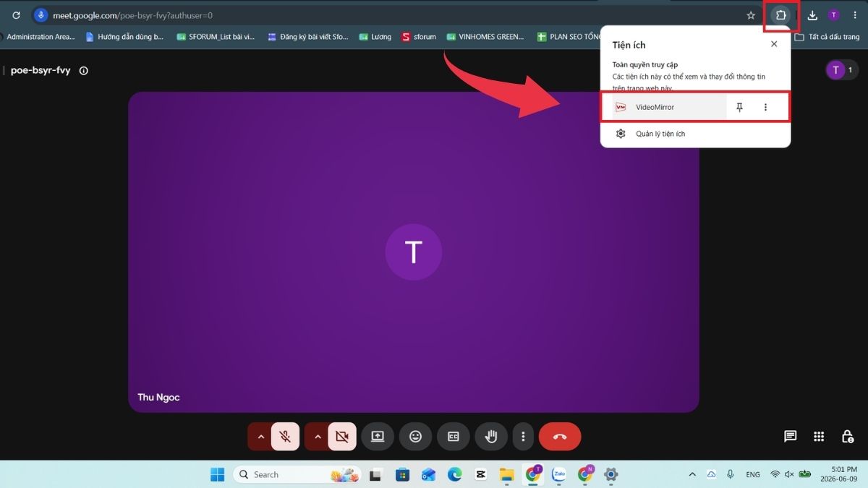Open Chrome three-dot menu
This screenshot has width=868, height=488.
pos(855,15)
